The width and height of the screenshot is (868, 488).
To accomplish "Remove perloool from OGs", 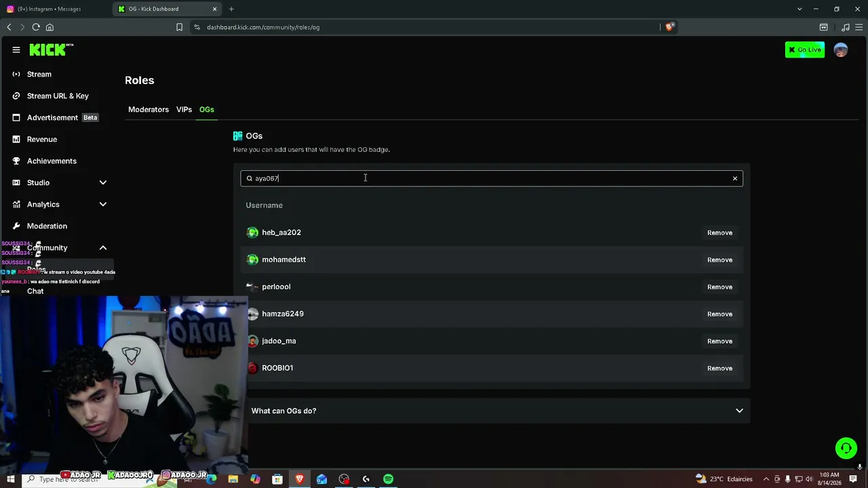I will point(719,287).
